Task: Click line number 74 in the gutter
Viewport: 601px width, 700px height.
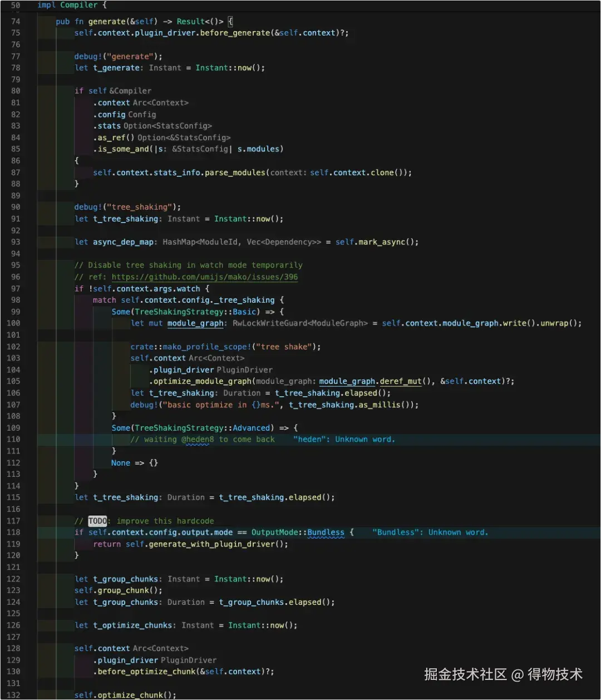Action: [x=16, y=21]
